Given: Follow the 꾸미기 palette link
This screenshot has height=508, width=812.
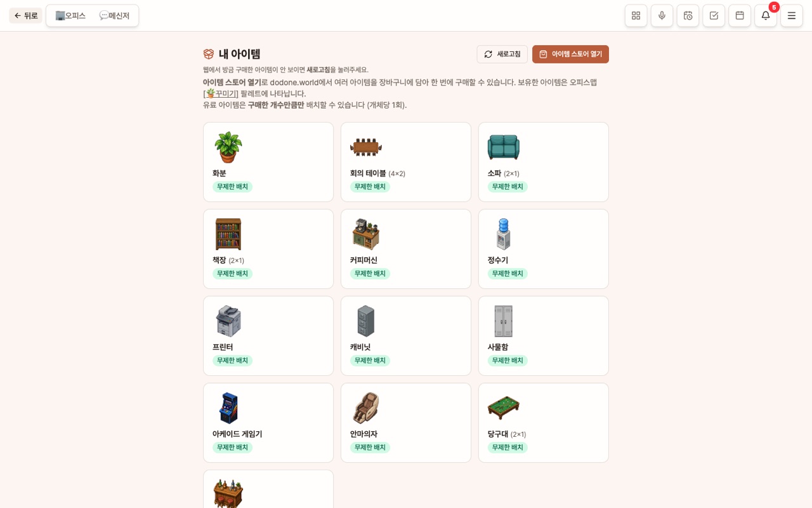Looking at the screenshot, I should [x=221, y=93].
